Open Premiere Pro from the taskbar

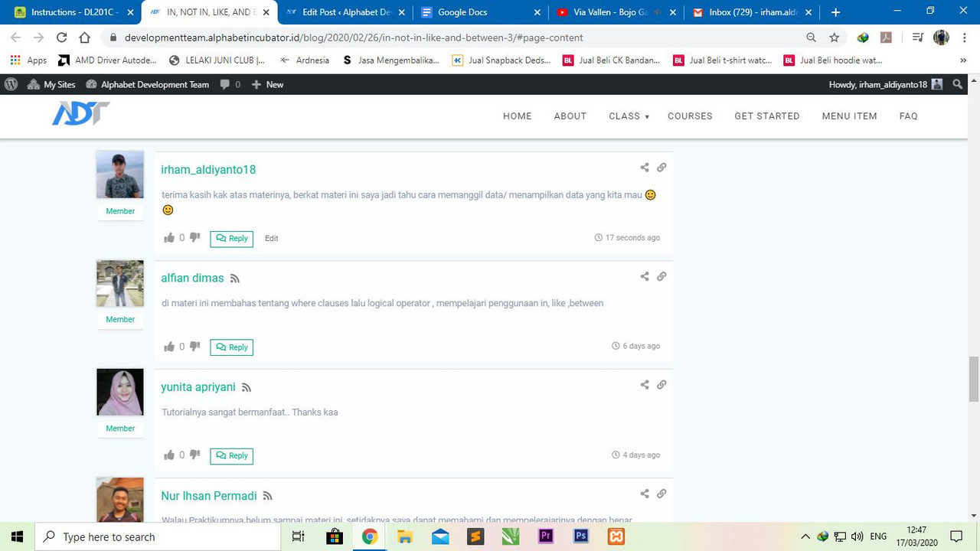coord(546,536)
